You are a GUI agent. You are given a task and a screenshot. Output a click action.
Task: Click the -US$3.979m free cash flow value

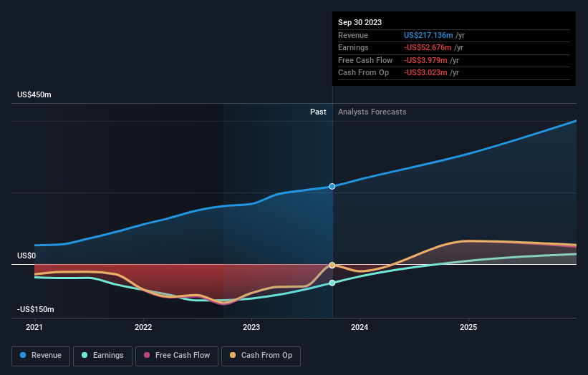coord(425,60)
